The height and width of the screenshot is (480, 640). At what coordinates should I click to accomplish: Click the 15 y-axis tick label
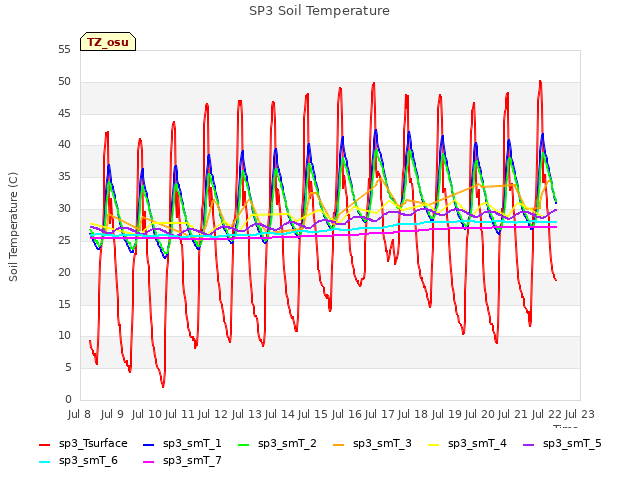point(64,304)
